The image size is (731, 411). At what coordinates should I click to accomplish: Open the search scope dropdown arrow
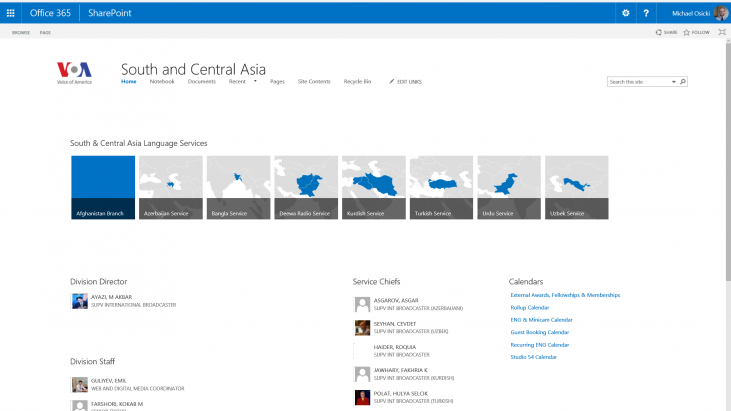(x=674, y=82)
